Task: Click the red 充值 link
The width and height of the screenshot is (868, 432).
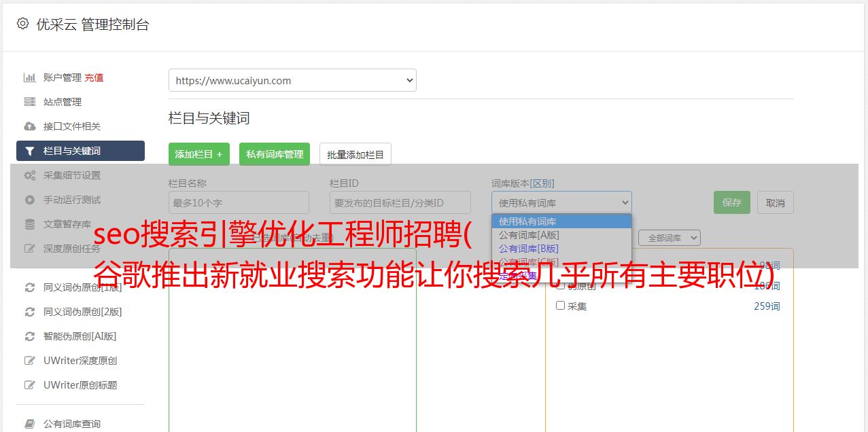Action: pos(94,77)
